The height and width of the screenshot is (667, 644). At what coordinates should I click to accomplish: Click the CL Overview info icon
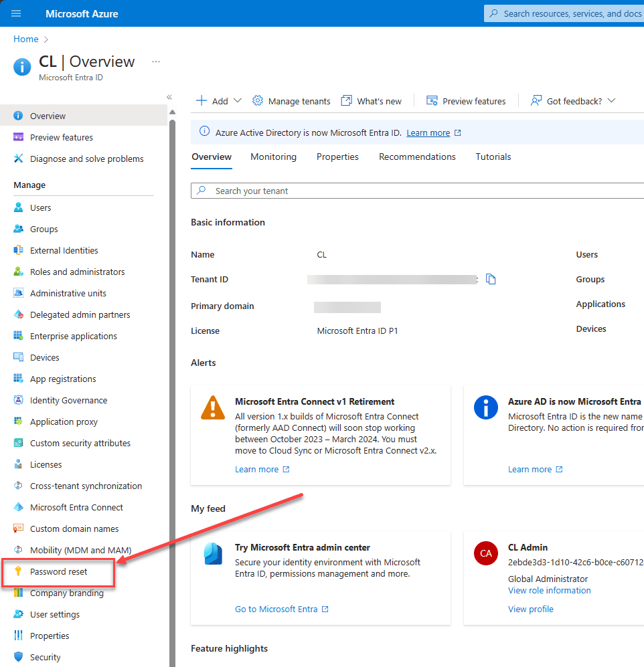coord(22,67)
